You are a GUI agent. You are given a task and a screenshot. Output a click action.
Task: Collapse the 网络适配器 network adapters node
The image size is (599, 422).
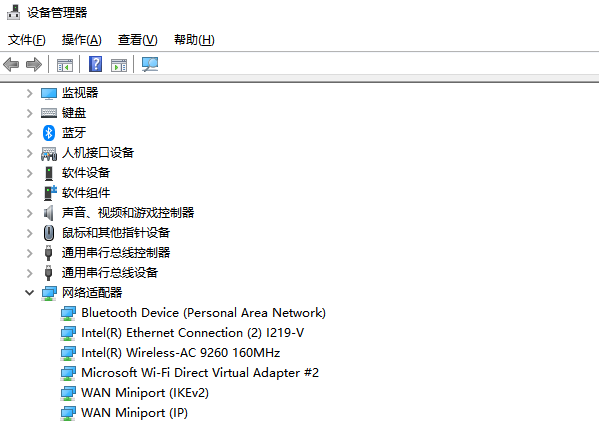point(29,293)
